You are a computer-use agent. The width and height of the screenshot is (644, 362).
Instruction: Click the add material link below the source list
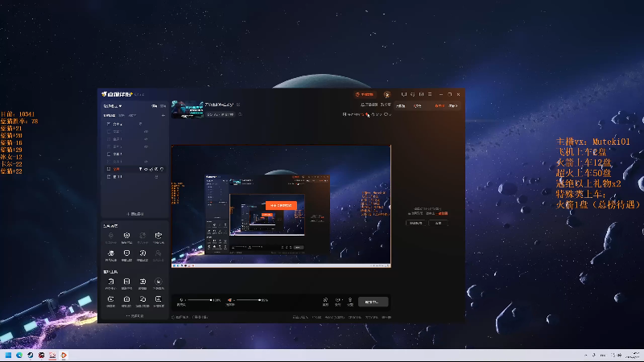[135, 214]
